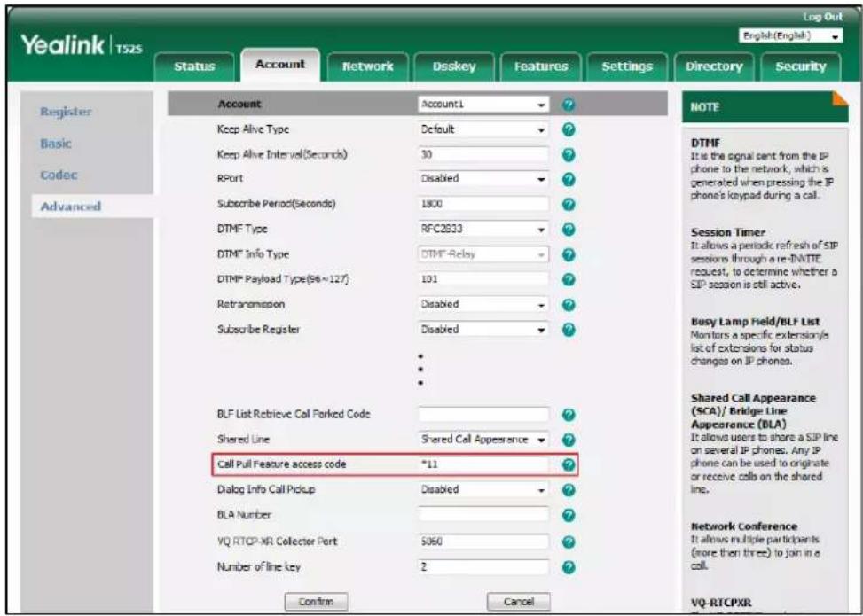
Task: Focus the Keep Alive Interval field
Action: [483, 154]
